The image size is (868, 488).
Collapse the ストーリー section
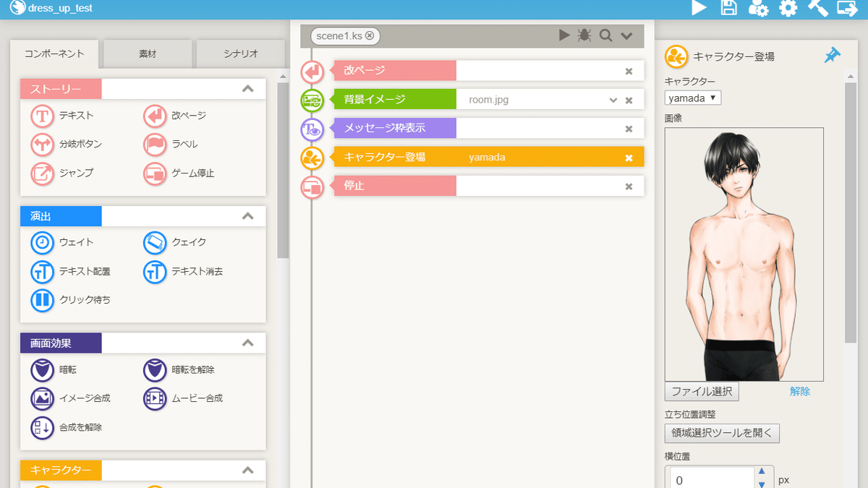pyautogui.click(x=247, y=90)
